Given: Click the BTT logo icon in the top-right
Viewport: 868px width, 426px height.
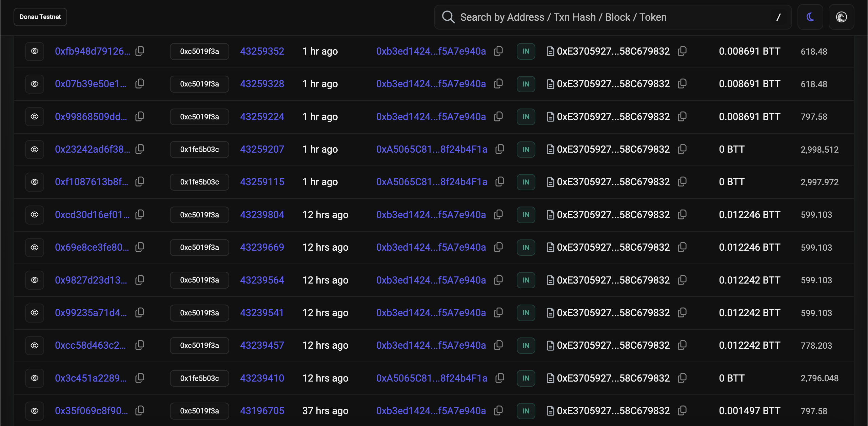Looking at the screenshot, I should click(841, 17).
